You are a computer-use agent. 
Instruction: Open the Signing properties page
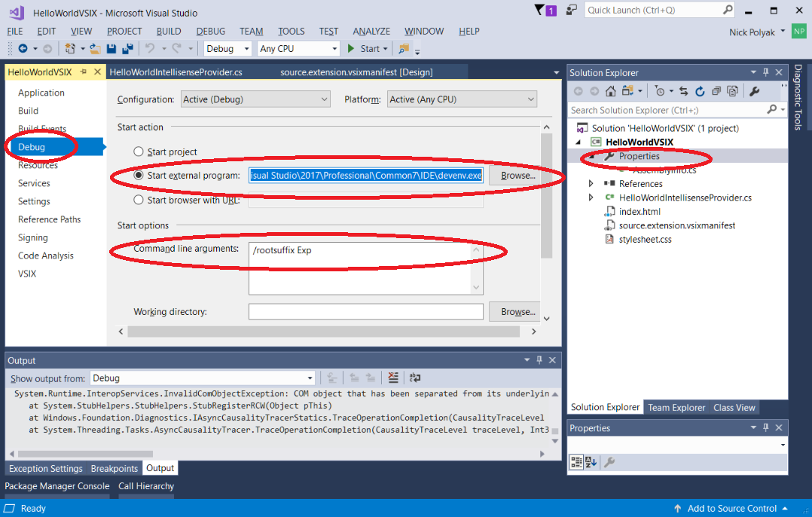point(33,237)
